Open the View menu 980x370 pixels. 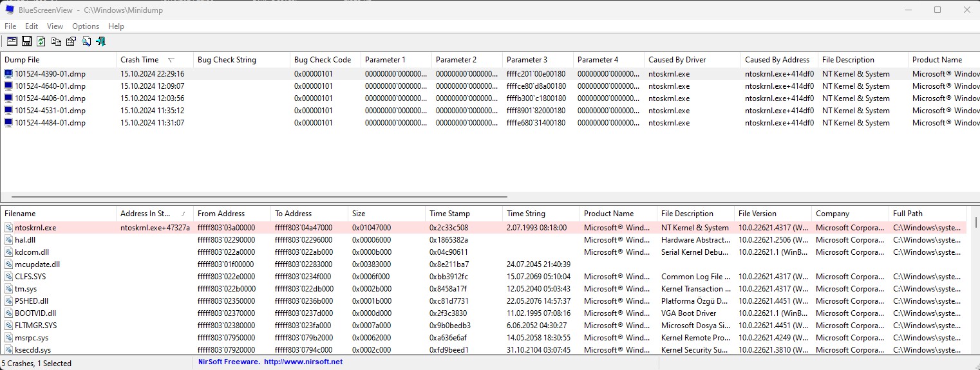click(55, 26)
